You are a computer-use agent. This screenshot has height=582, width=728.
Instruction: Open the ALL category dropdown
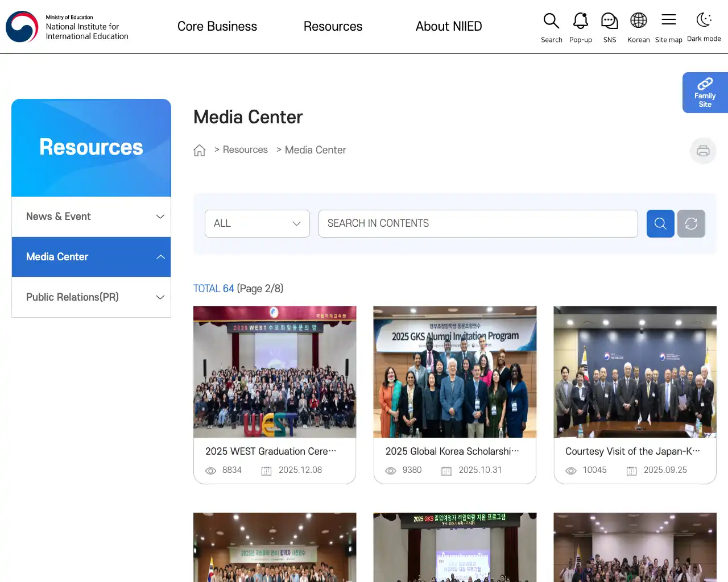257,223
